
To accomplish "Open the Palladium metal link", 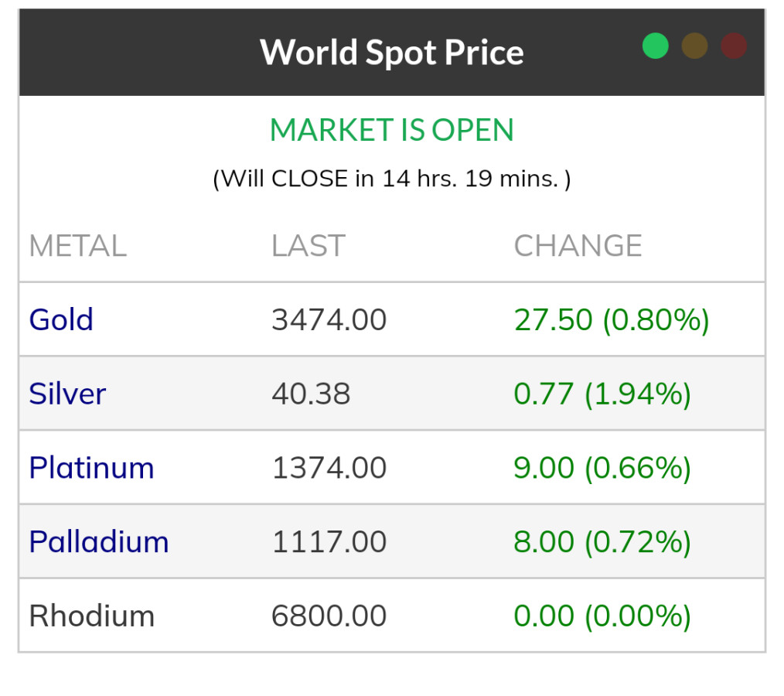I will click(98, 541).
